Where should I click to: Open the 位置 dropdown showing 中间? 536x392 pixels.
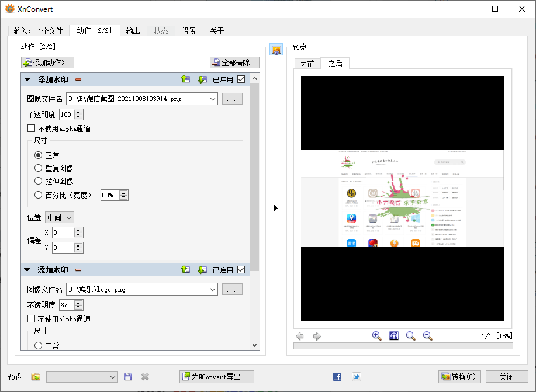(60, 217)
